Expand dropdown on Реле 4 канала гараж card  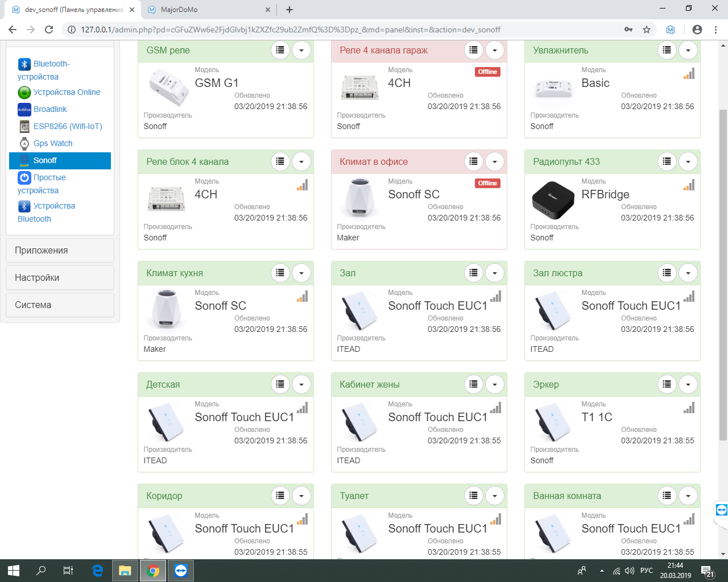tap(495, 50)
